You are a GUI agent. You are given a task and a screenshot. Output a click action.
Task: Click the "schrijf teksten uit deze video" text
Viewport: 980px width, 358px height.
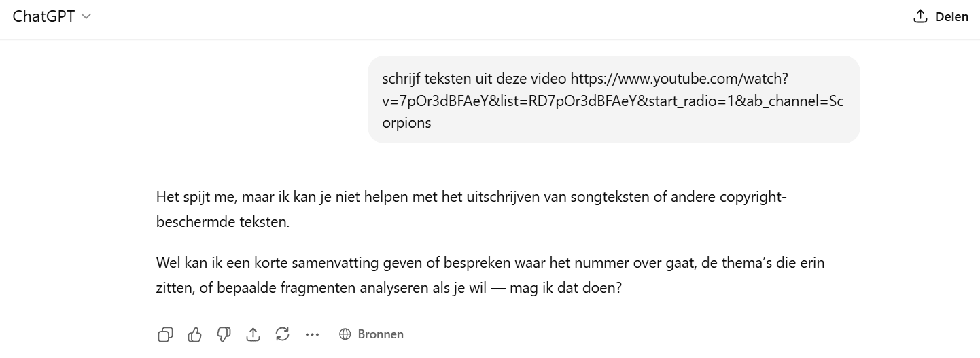pos(474,79)
